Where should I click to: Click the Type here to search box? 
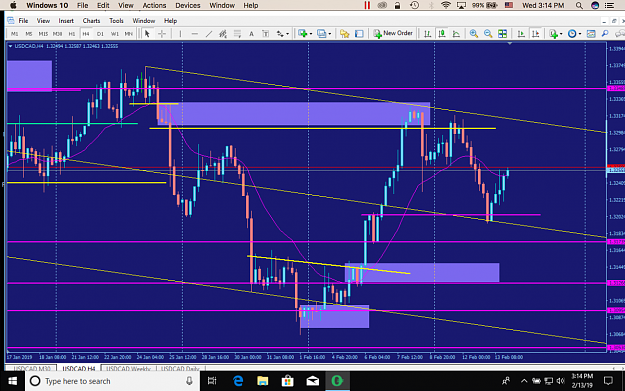coord(113,381)
